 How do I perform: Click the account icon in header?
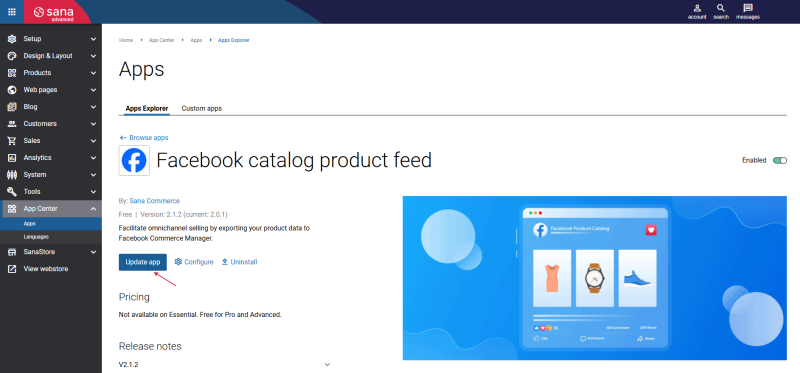[697, 8]
